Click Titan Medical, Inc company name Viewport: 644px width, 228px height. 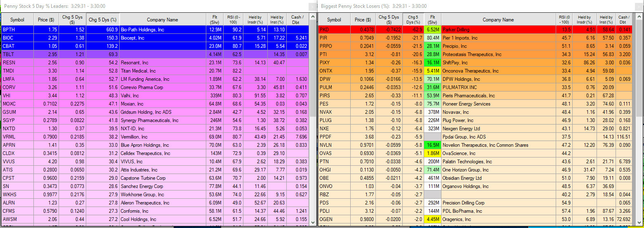tap(138, 71)
